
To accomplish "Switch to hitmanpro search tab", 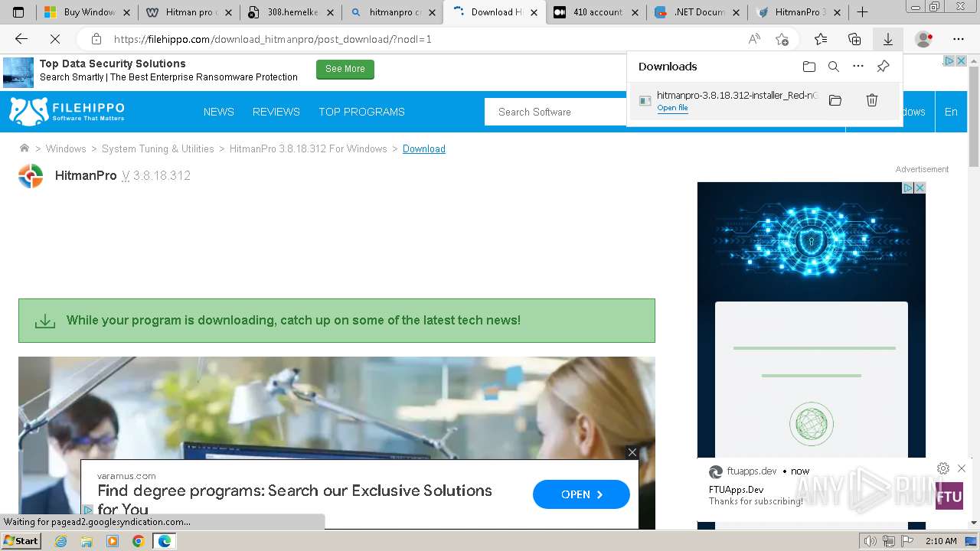I will (x=392, y=12).
